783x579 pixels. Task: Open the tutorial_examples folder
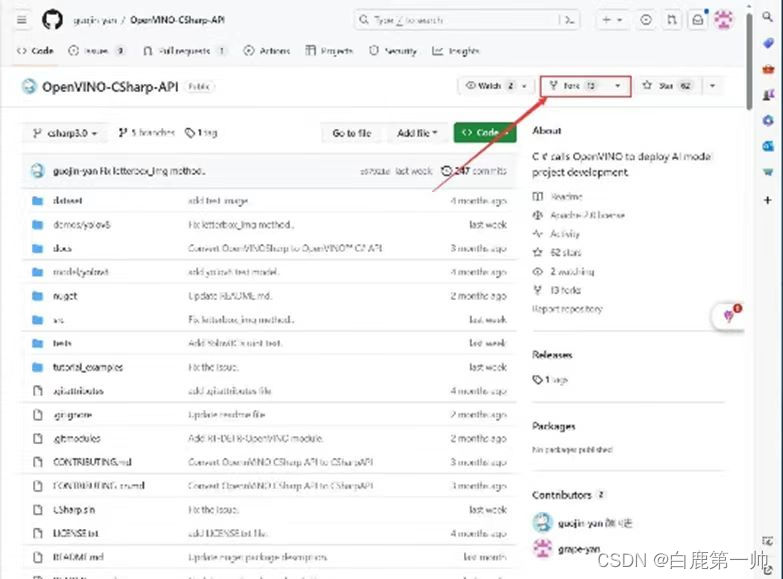pos(88,367)
